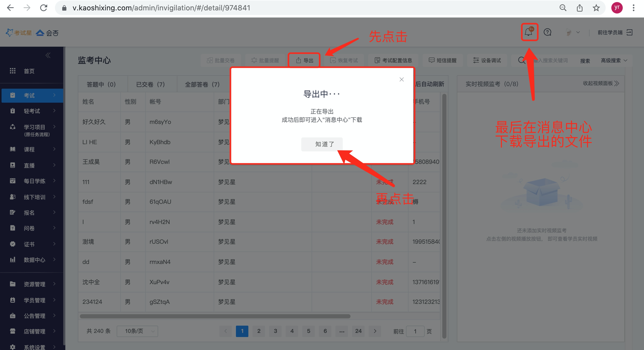Open 首页 in the sidebar
The height and width of the screenshot is (350, 644).
click(29, 71)
